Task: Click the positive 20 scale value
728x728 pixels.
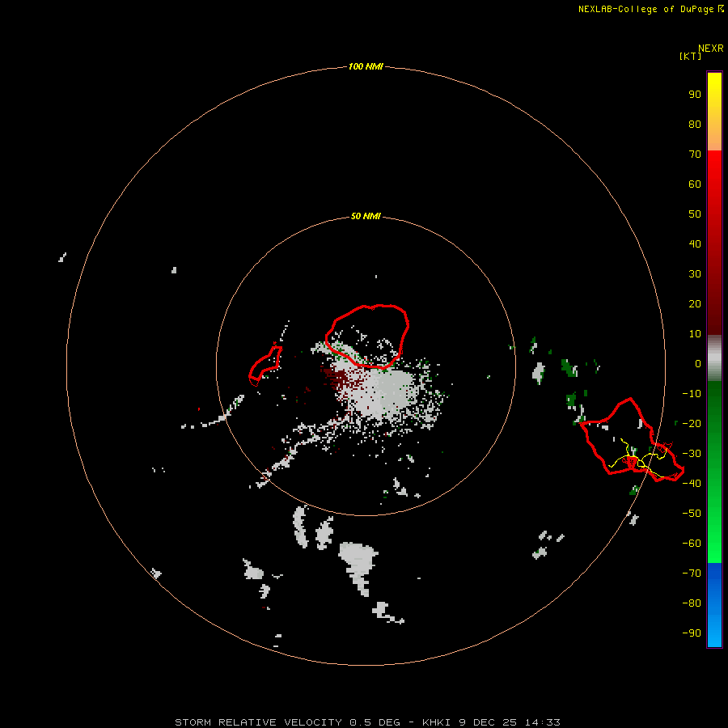Action: click(x=695, y=304)
